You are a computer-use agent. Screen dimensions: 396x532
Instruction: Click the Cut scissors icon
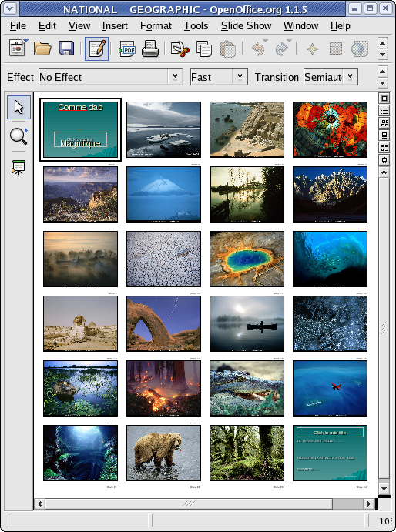(180, 49)
